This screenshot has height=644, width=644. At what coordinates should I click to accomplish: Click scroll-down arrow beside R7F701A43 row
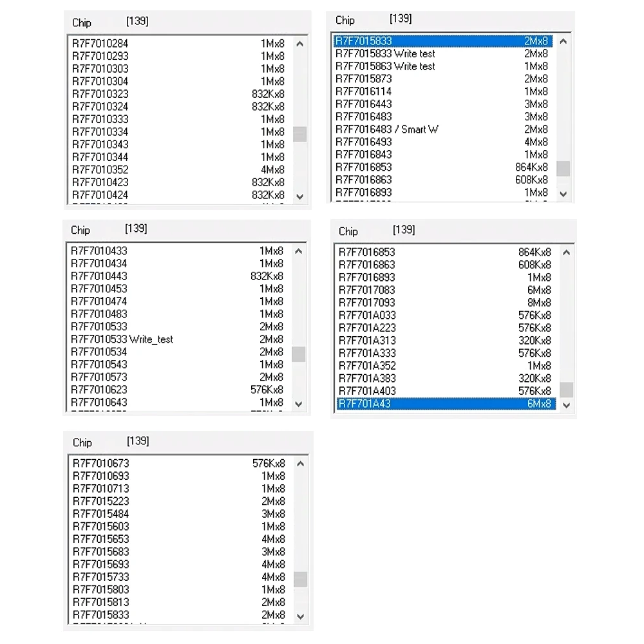(x=566, y=405)
